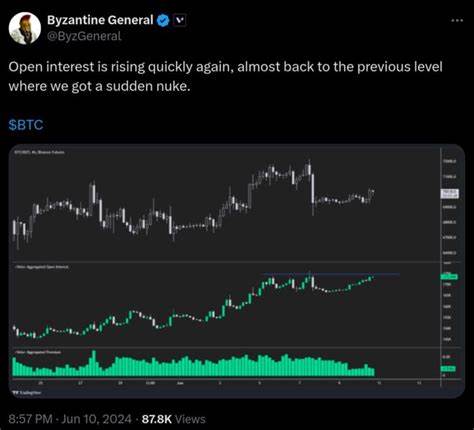Click the Aggregated Volume indicator label
The height and width of the screenshot is (430, 474).
[38, 352]
